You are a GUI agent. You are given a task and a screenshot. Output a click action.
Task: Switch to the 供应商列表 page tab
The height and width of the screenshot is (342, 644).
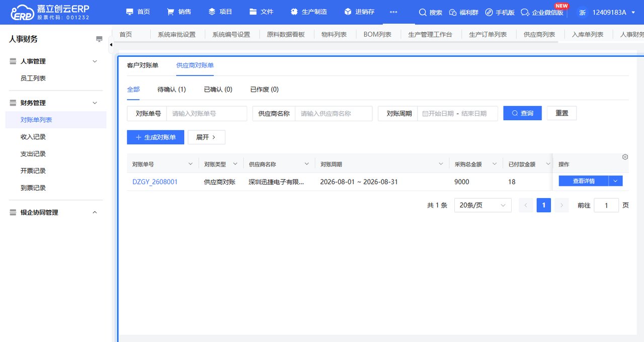pyautogui.click(x=539, y=35)
